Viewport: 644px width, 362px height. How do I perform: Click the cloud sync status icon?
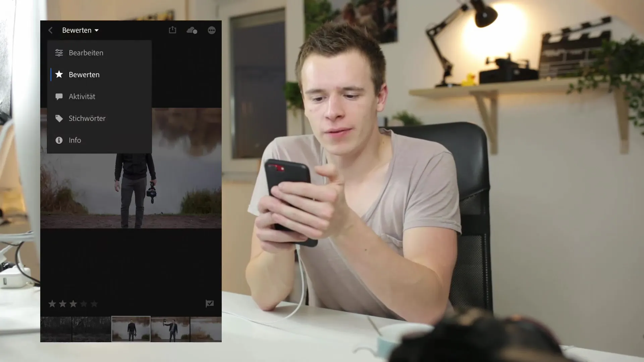coord(192,30)
